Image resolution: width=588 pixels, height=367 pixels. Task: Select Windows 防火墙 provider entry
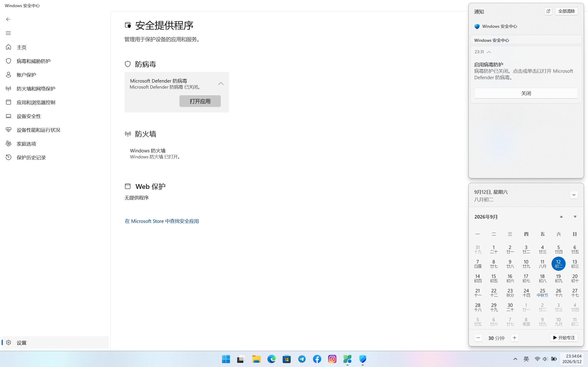[177, 154]
